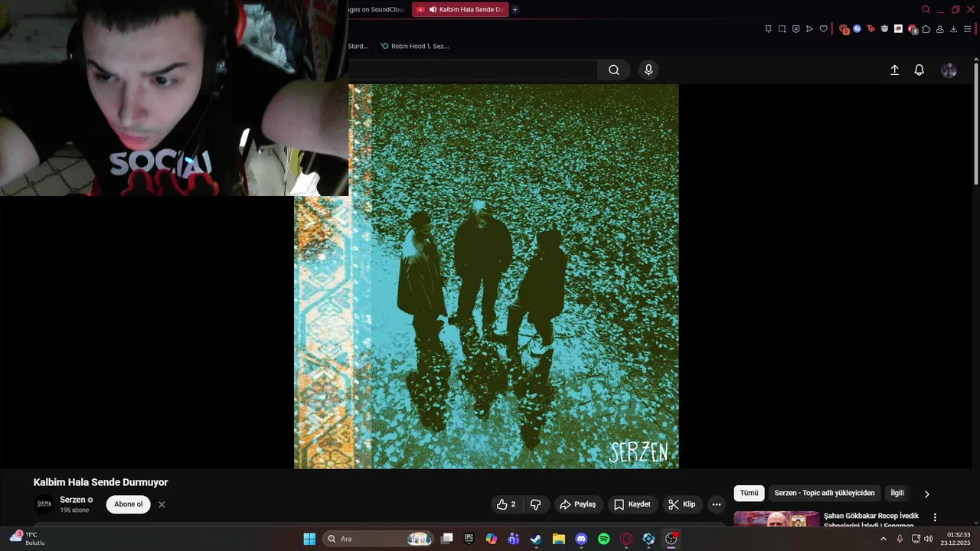Open Spotify from the taskbar

pyautogui.click(x=603, y=539)
